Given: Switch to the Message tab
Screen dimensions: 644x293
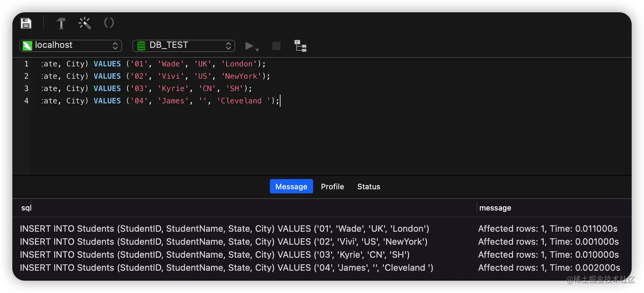Looking at the screenshot, I should click(291, 186).
